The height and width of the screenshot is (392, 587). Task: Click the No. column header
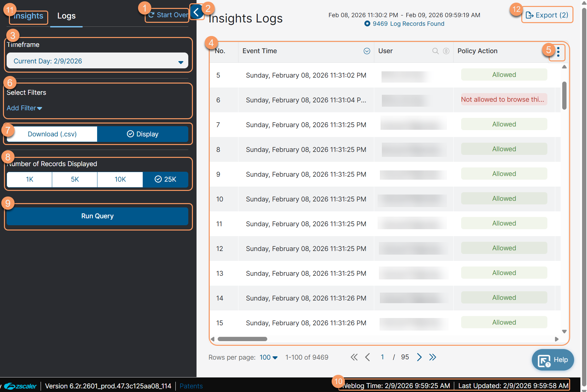point(220,51)
